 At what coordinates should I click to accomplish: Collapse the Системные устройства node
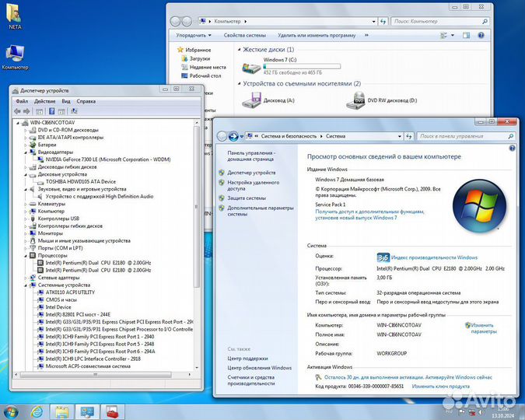pyautogui.click(x=26, y=285)
